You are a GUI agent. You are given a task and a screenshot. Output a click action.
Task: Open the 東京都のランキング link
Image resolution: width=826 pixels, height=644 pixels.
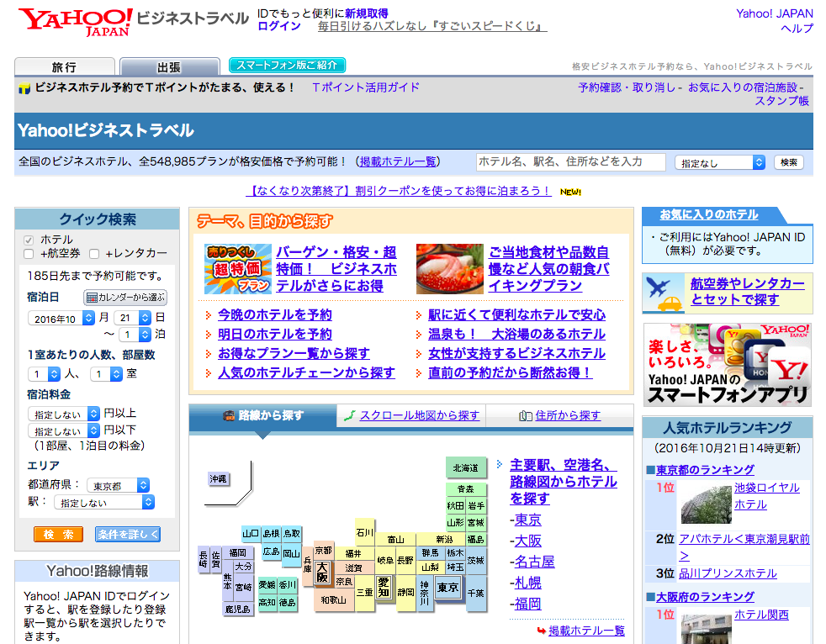705,470
